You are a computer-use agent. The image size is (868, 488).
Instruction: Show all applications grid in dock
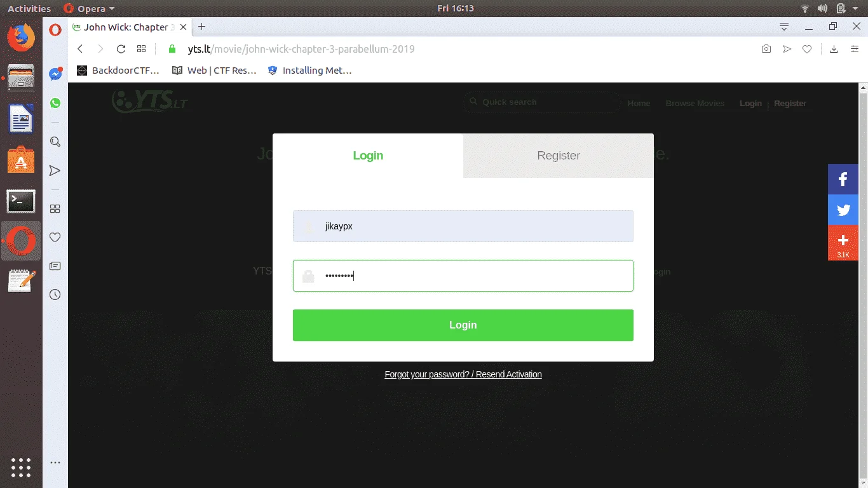[x=21, y=467]
